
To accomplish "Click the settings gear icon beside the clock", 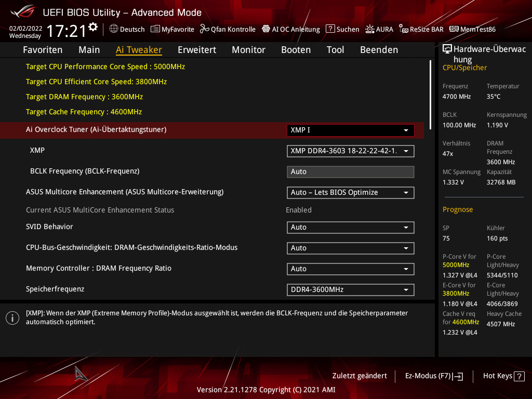I will (93, 27).
